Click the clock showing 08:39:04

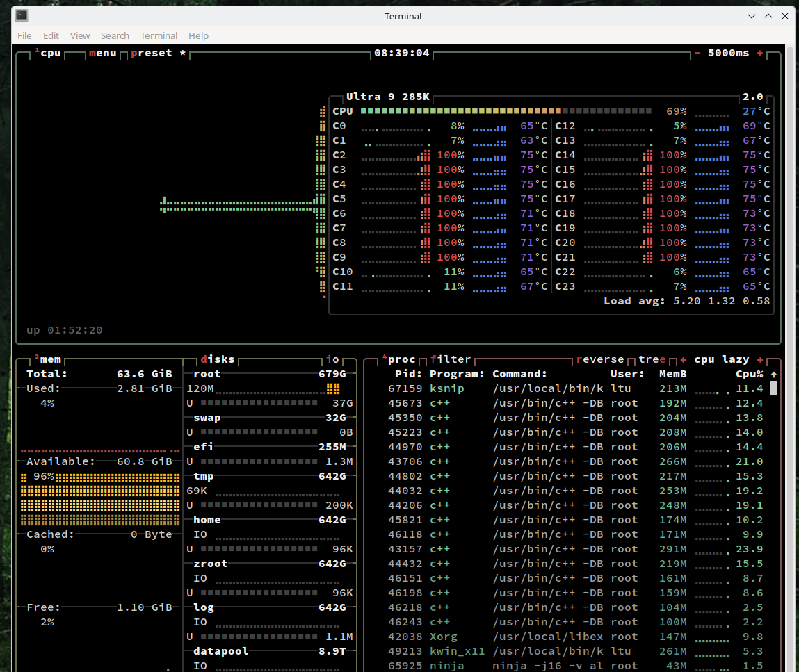(x=401, y=53)
